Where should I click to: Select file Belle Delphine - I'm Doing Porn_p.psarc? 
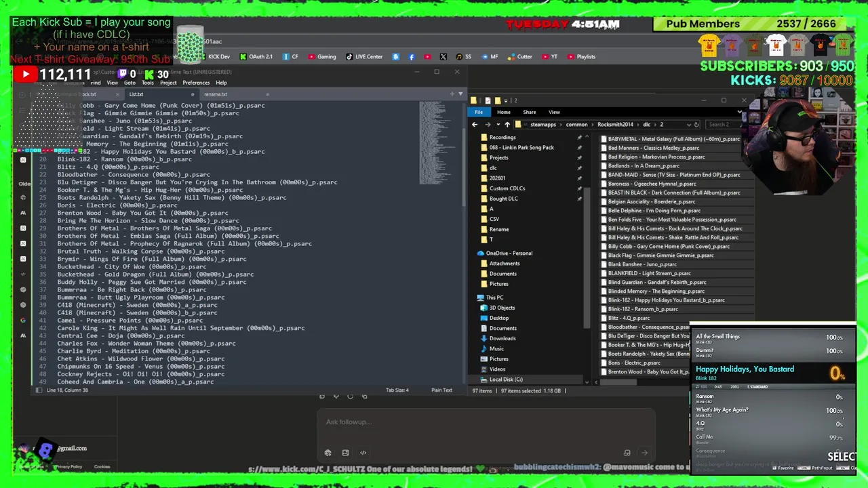click(x=654, y=210)
